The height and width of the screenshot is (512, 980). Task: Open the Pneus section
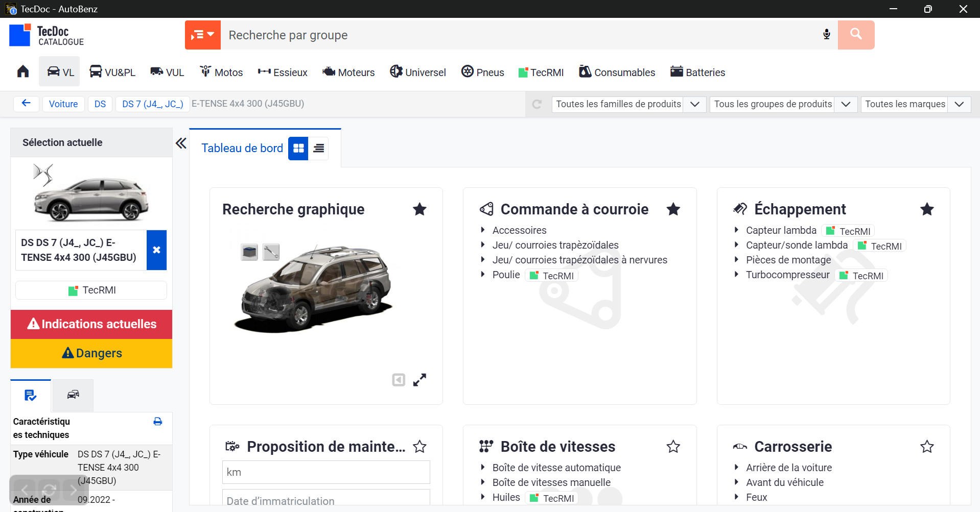point(482,72)
